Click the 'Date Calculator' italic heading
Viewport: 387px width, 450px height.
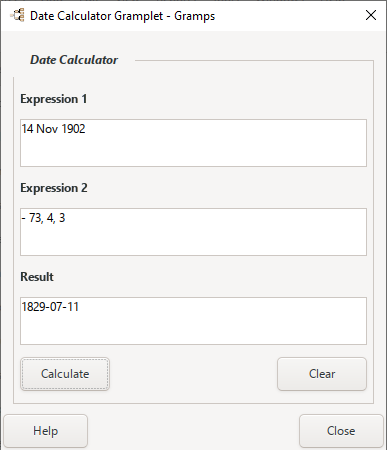[74, 60]
